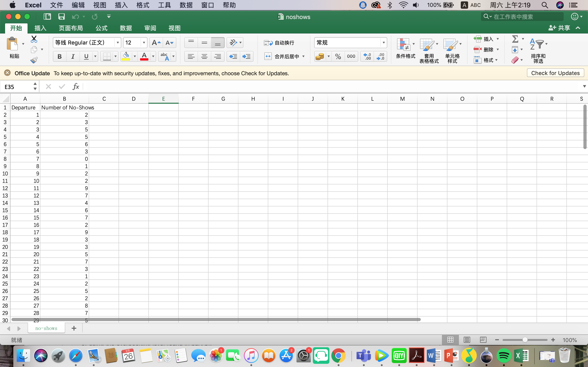Switch to Page Layout view in status bar
The height and width of the screenshot is (367, 588).
click(x=467, y=340)
